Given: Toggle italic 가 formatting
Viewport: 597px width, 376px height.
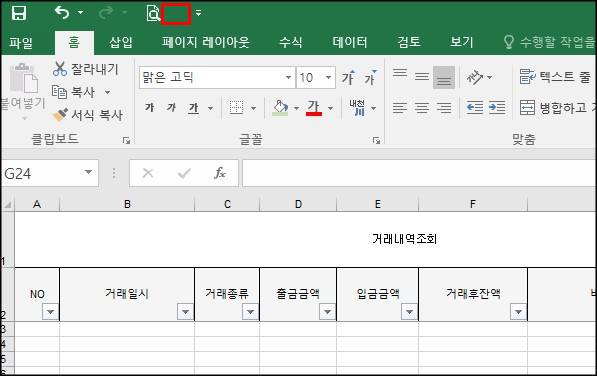Looking at the screenshot, I should [x=171, y=108].
